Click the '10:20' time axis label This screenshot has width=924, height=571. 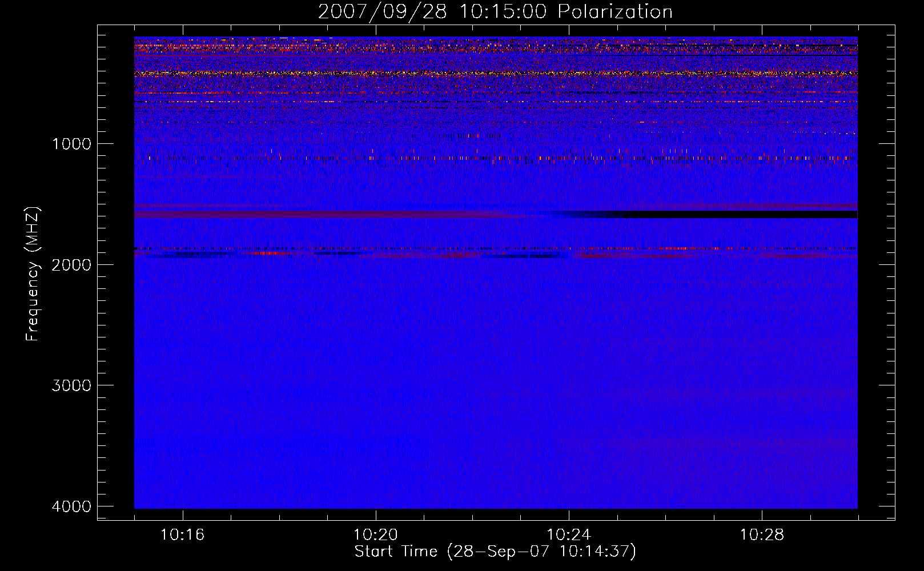[376, 535]
